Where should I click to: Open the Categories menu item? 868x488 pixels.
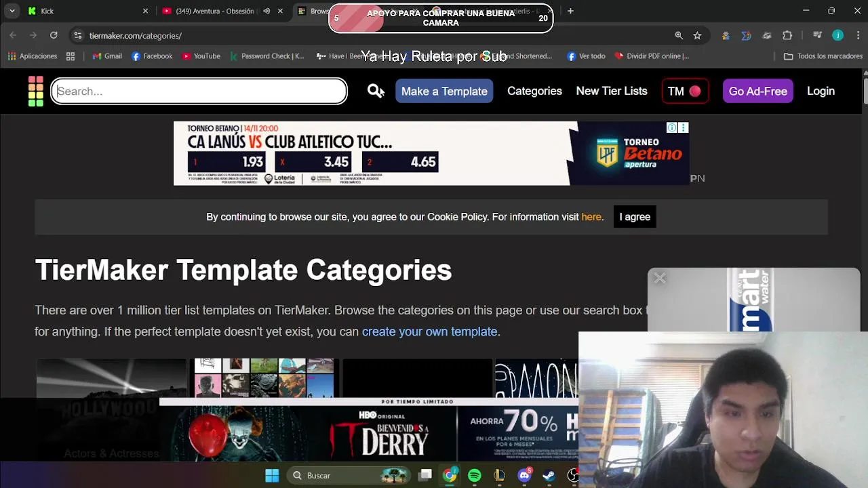534,91
